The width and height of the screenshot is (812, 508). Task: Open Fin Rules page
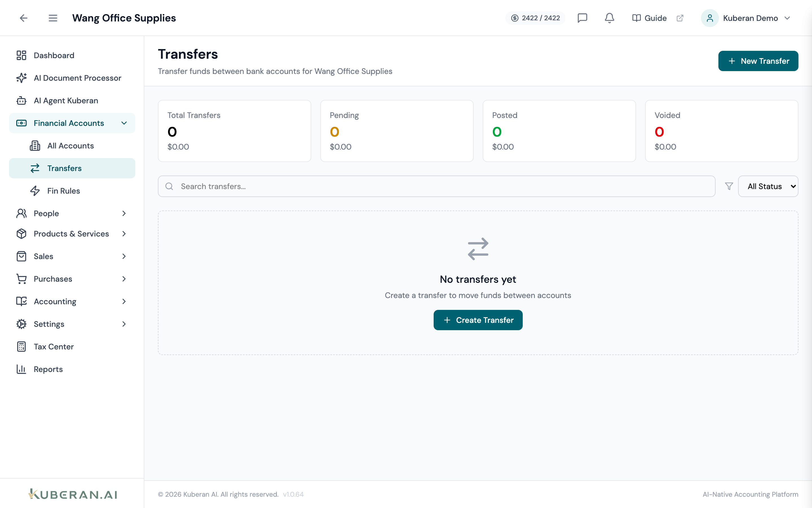72,191
